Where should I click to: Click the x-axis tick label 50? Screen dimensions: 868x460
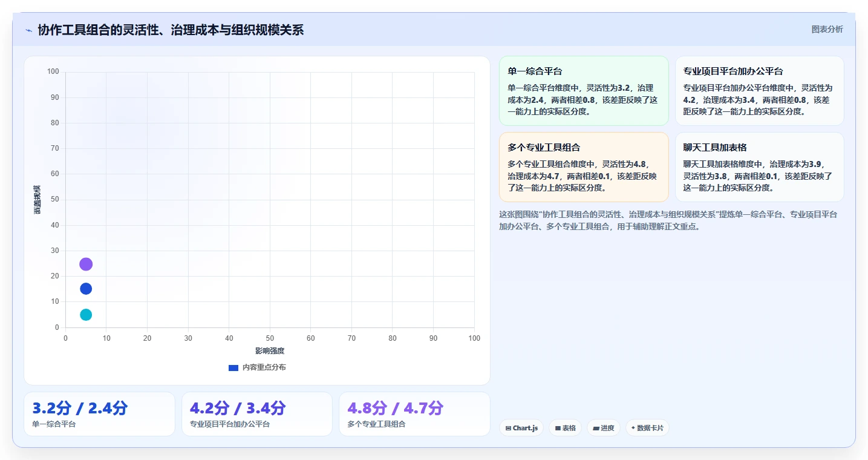(270, 338)
